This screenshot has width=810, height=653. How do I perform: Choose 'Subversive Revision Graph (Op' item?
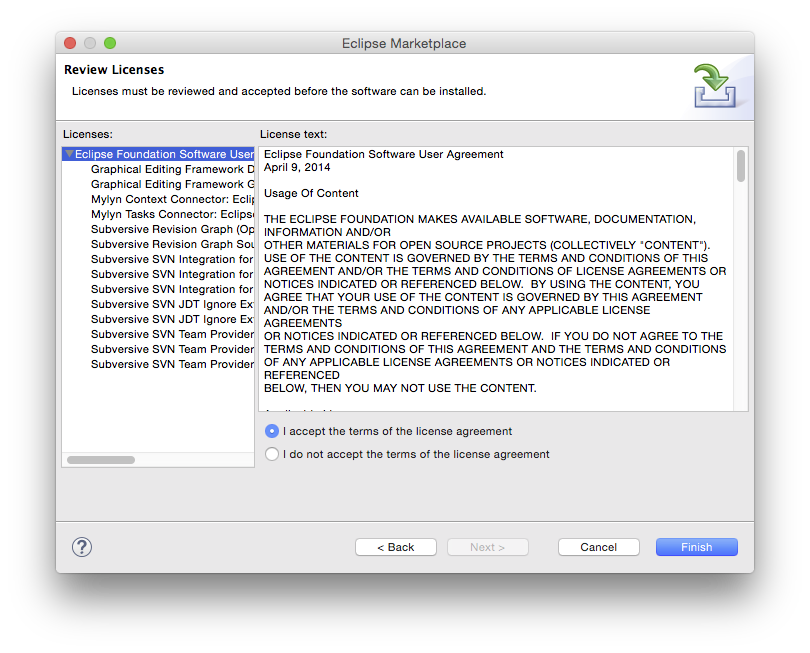[x=173, y=229]
